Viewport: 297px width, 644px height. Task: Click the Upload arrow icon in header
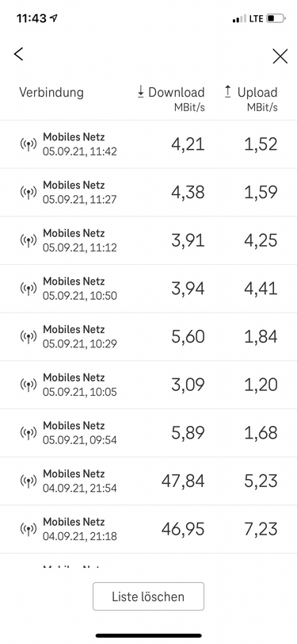(227, 91)
